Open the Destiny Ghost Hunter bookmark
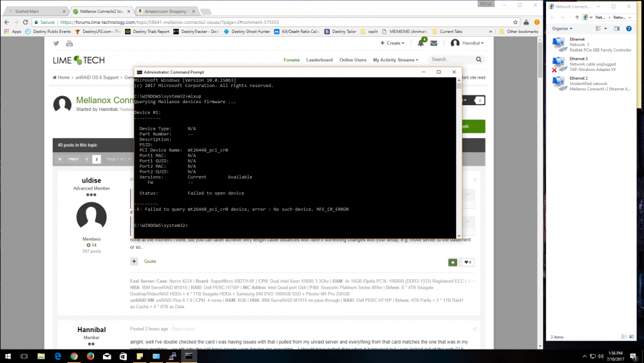 point(247,32)
